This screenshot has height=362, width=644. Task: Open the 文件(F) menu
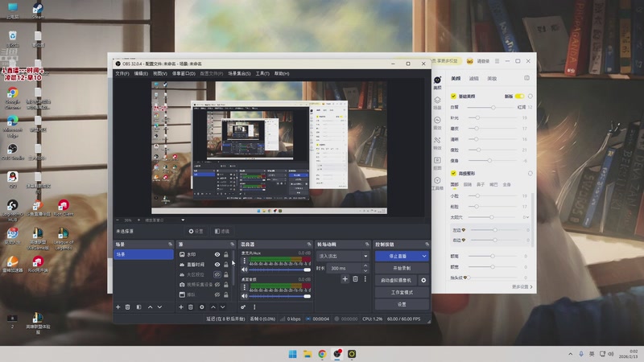click(x=122, y=73)
